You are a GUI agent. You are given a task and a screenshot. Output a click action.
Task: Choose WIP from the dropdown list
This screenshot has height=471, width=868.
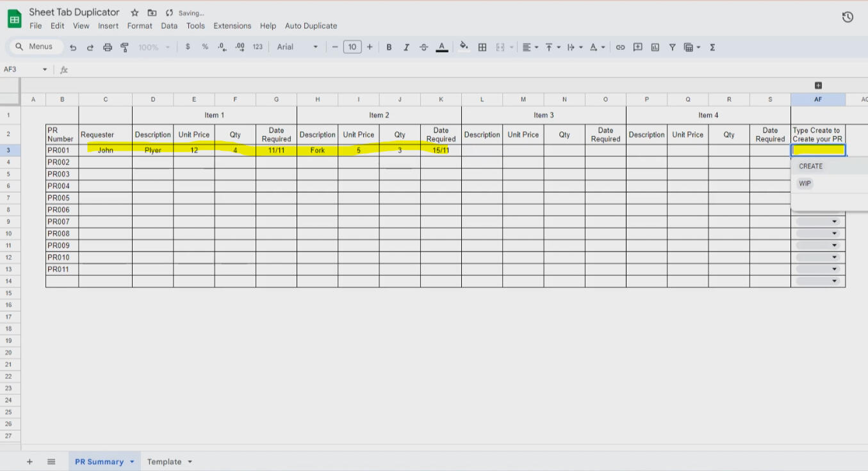[805, 184]
